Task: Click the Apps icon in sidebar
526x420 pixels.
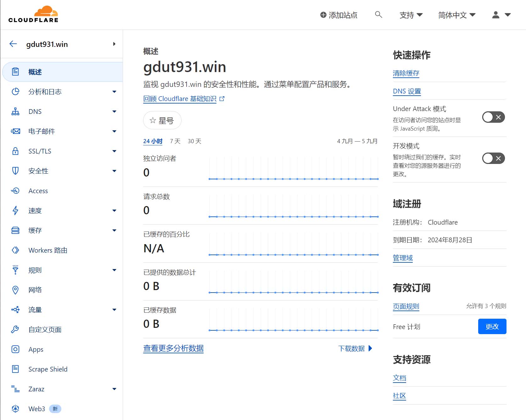Action: point(15,349)
